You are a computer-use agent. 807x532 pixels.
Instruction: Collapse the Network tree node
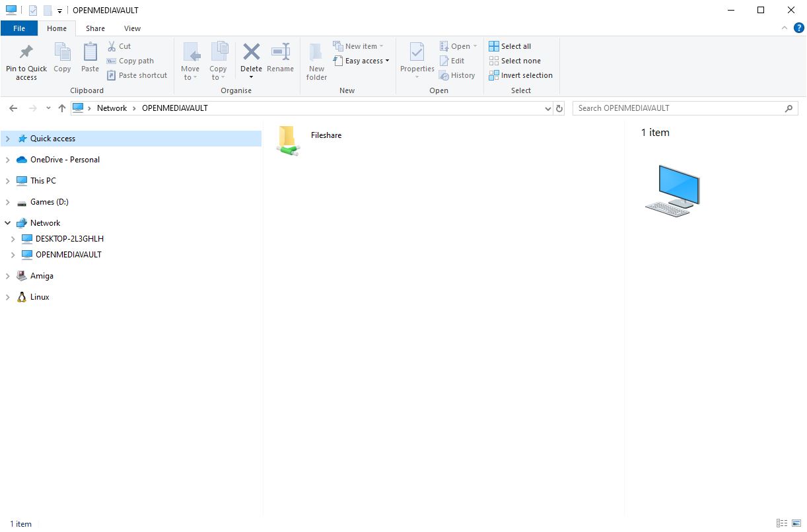tap(8, 223)
